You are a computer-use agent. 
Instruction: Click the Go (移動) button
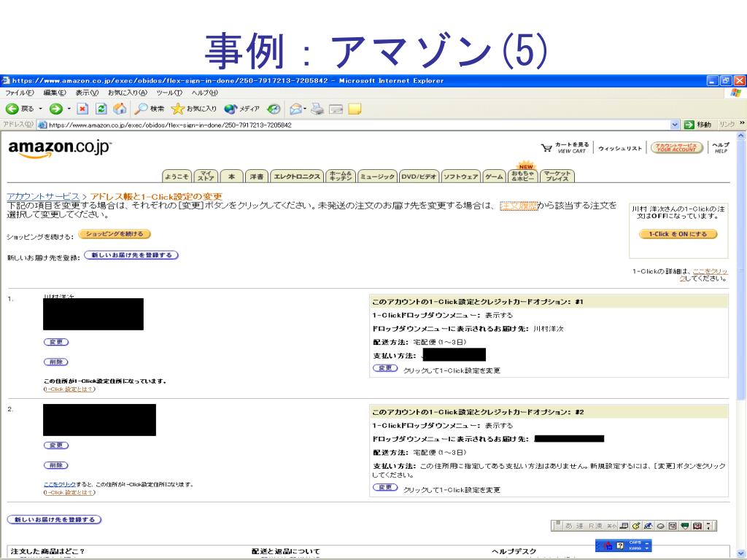click(697, 125)
